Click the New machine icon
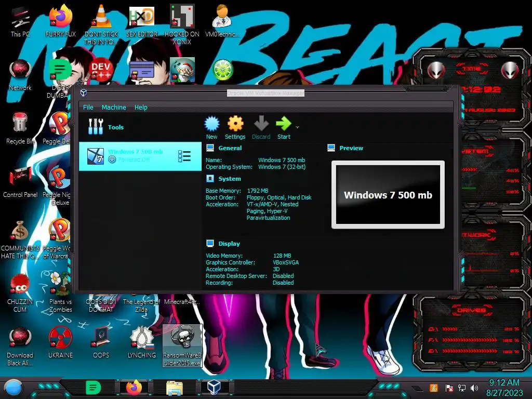Image resolution: width=532 pixels, height=399 pixels. (212, 127)
